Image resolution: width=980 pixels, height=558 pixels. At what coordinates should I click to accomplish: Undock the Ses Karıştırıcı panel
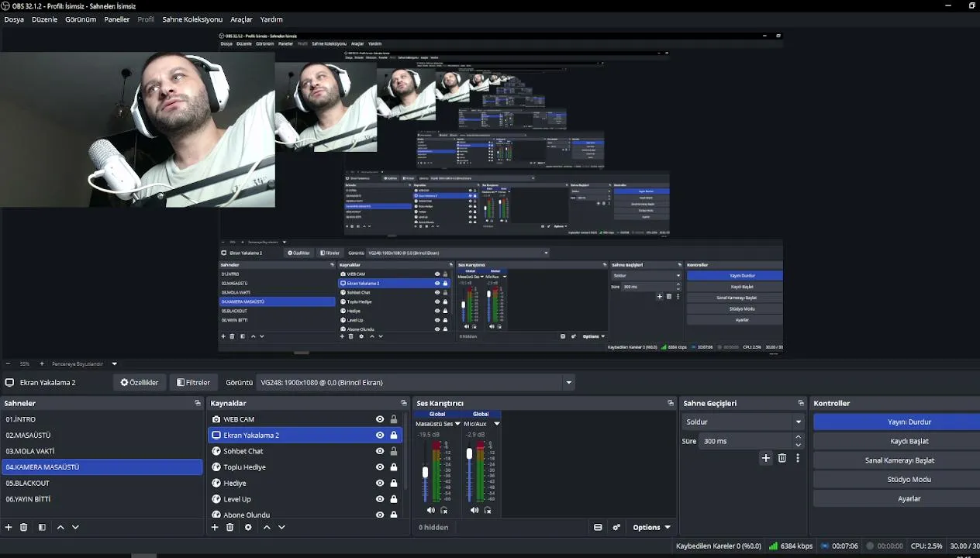click(671, 403)
